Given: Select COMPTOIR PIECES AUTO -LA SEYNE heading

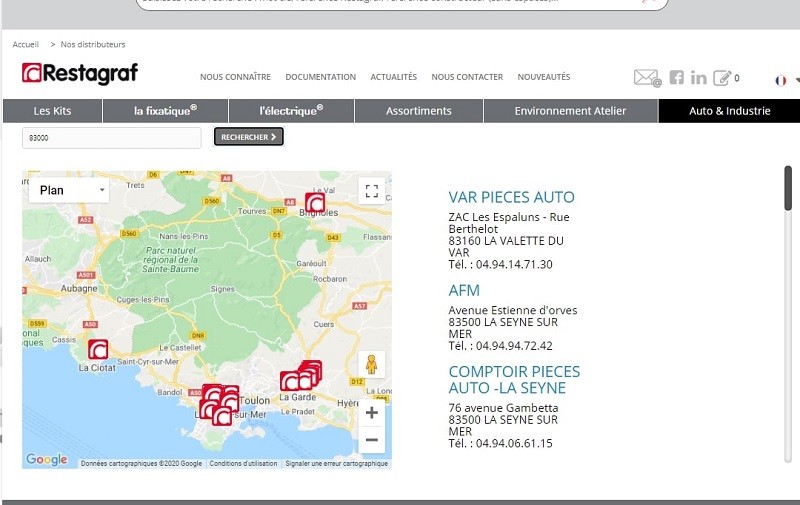Looking at the screenshot, I should tap(514, 380).
